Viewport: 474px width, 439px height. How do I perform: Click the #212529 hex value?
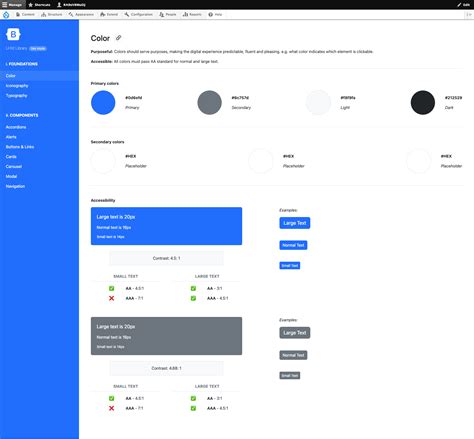[453, 98]
